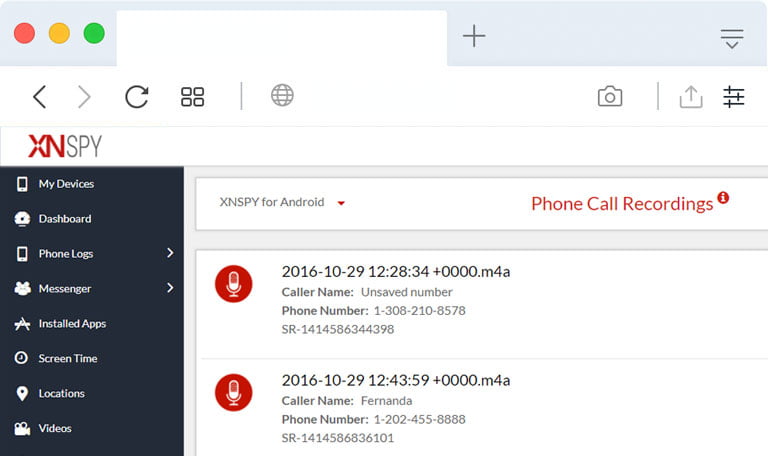Open new tab with plus icon
Image resolution: width=768 pixels, height=456 pixels.
coord(474,36)
